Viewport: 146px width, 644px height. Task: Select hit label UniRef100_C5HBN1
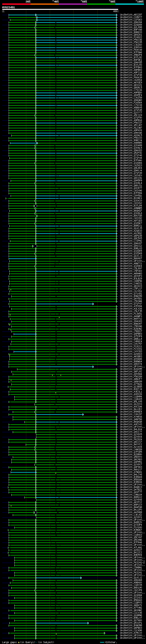(x=131, y=567)
